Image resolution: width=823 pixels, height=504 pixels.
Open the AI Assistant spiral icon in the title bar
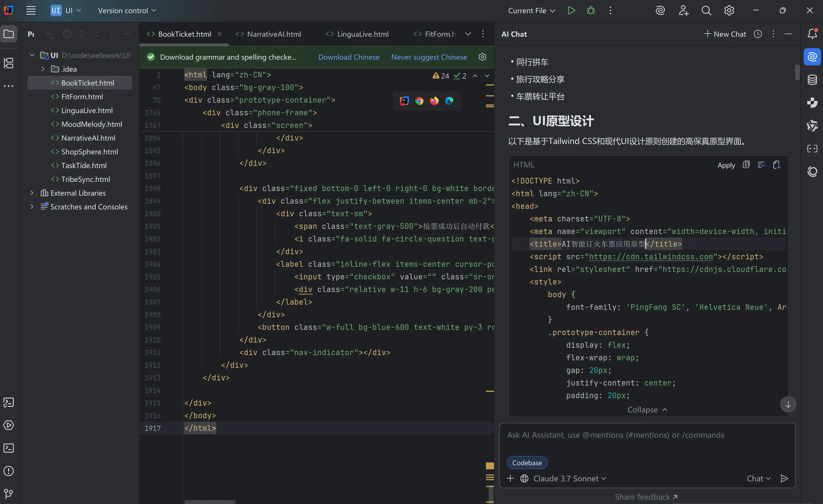(660, 10)
